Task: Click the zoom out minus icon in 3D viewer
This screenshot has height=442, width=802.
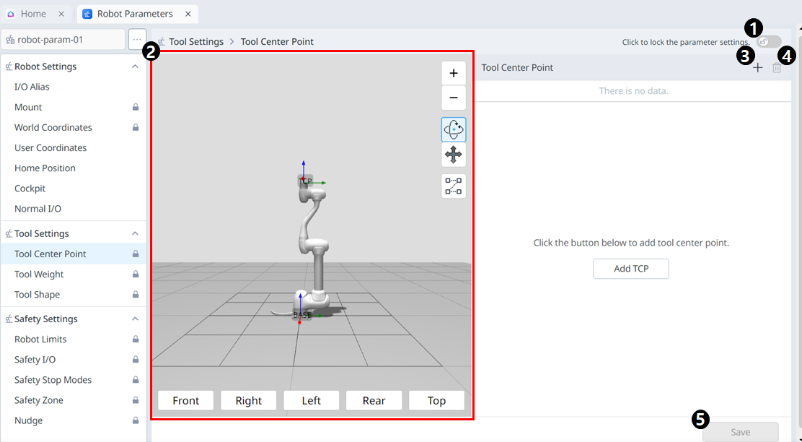Action: pos(453,98)
